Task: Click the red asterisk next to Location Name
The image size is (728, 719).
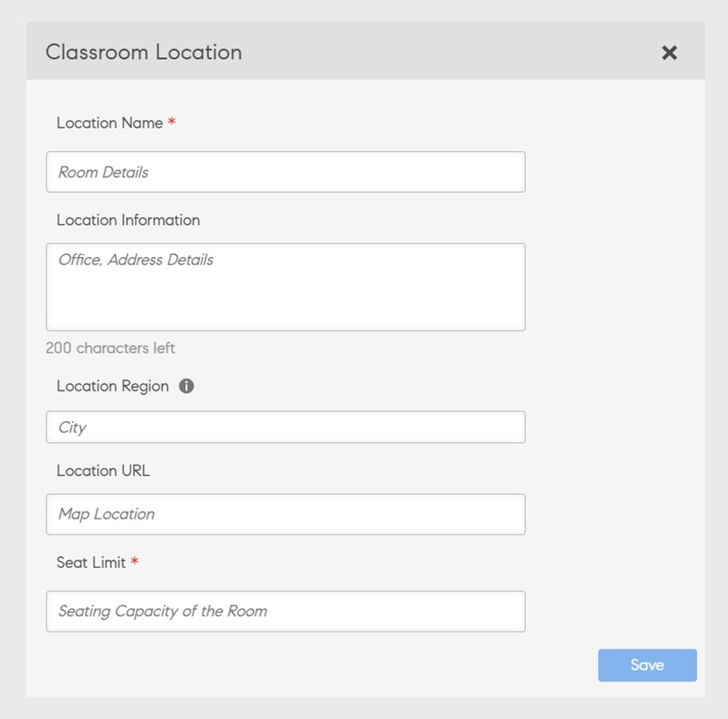Action: tap(171, 122)
